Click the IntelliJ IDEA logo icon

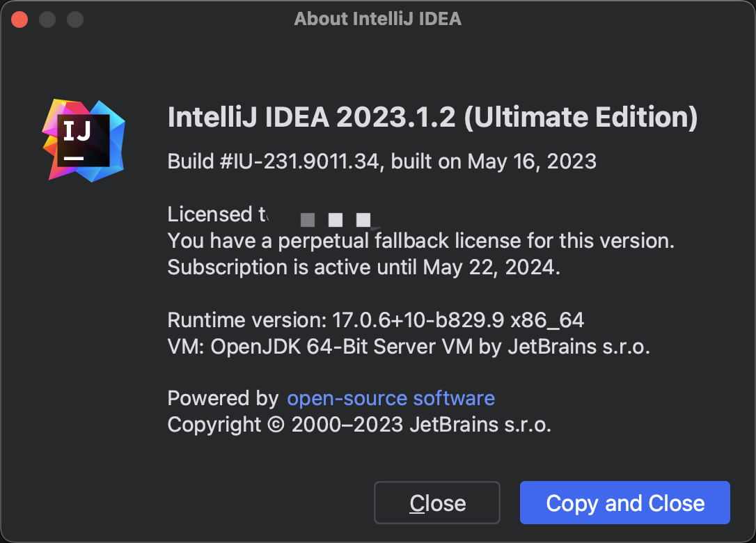pos(83,139)
